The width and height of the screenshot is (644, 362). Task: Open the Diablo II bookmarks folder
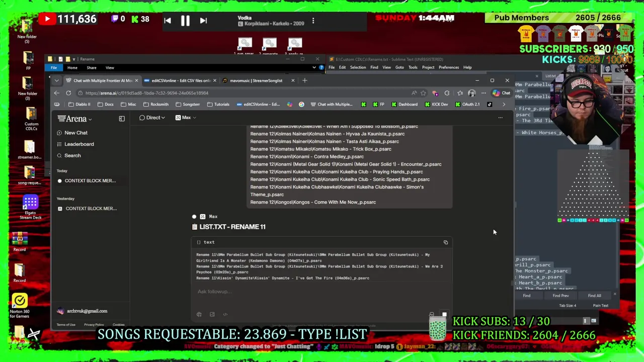tap(79, 105)
